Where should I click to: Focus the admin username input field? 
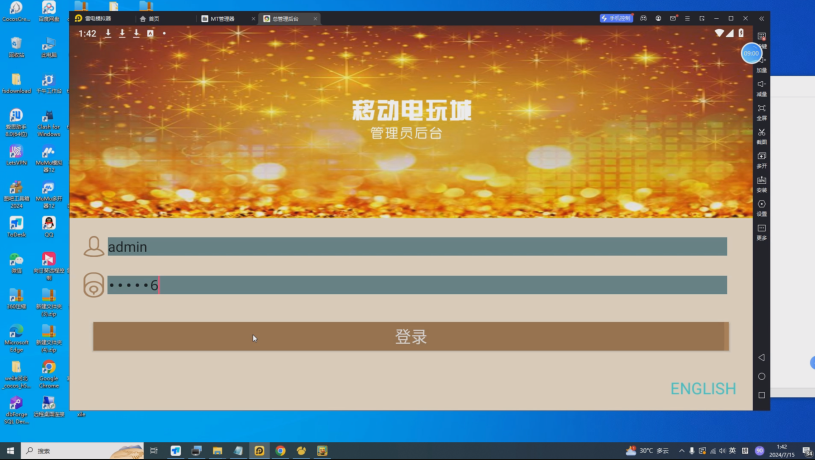click(x=416, y=247)
